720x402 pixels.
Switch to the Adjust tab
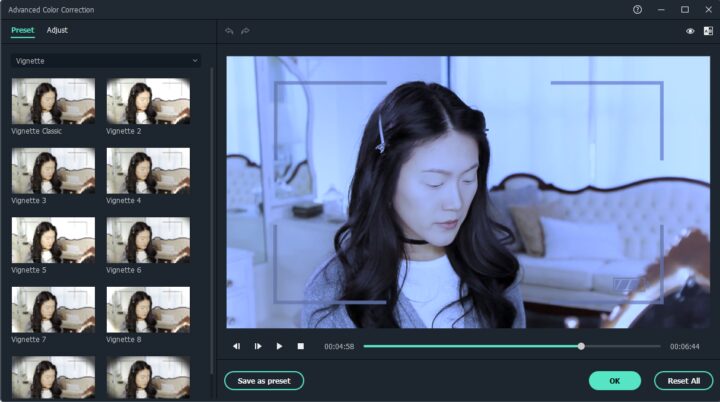coord(57,30)
